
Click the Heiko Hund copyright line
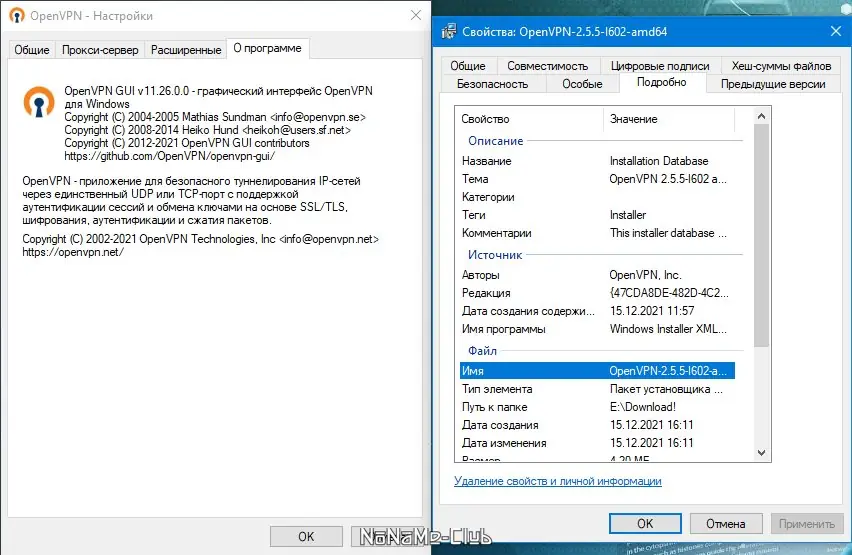pyautogui.click(x=208, y=130)
